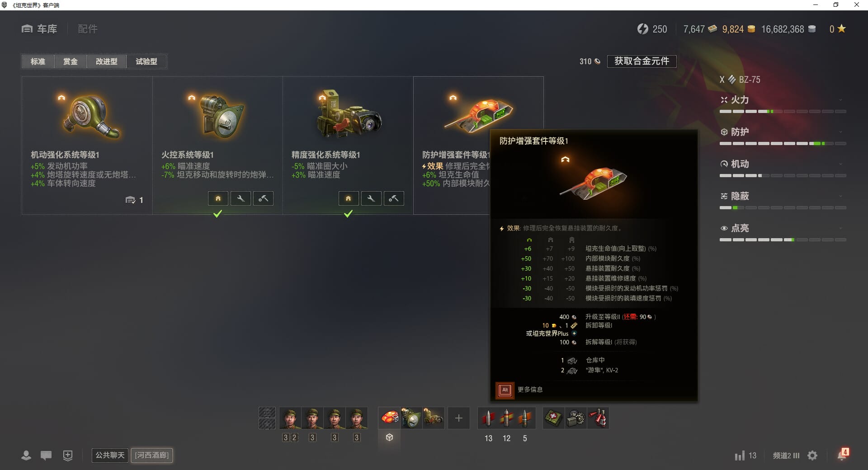Click the contacts person icon at bottom left
Image resolution: width=868 pixels, height=470 pixels.
click(x=26, y=456)
